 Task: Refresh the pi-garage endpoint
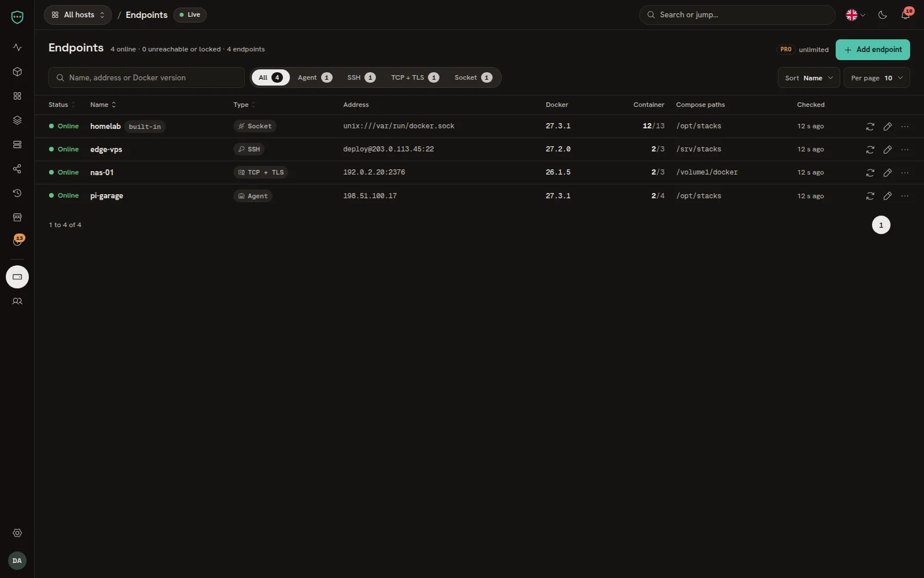pyautogui.click(x=870, y=196)
